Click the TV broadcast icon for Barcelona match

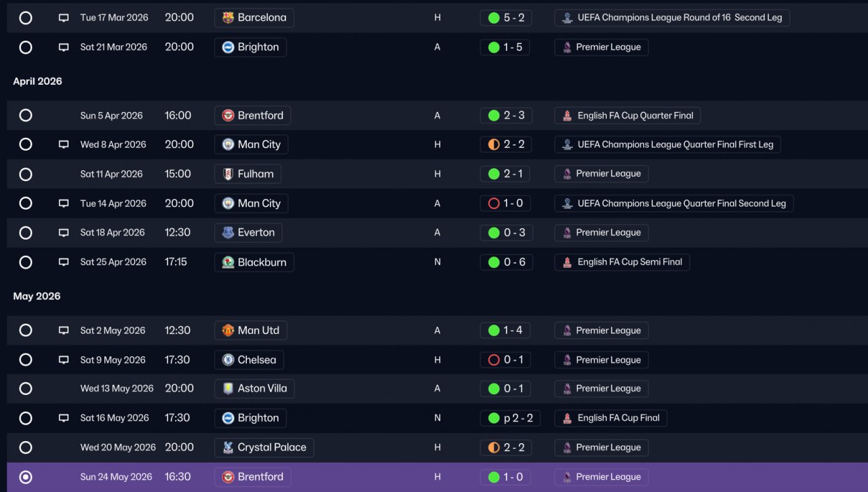pyautogui.click(x=64, y=18)
